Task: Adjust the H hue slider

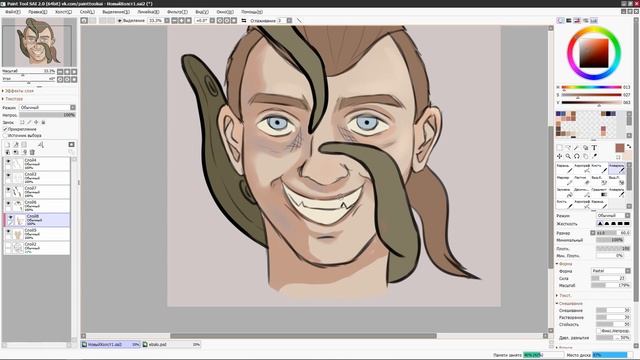Action: tap(591, 87)
